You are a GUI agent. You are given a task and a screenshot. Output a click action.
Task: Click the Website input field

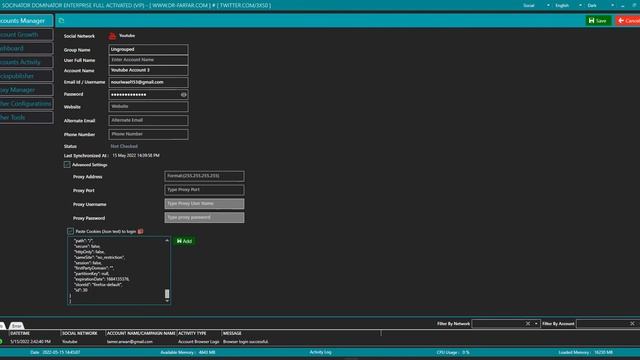pyautogui.click(x=148, y=107)
